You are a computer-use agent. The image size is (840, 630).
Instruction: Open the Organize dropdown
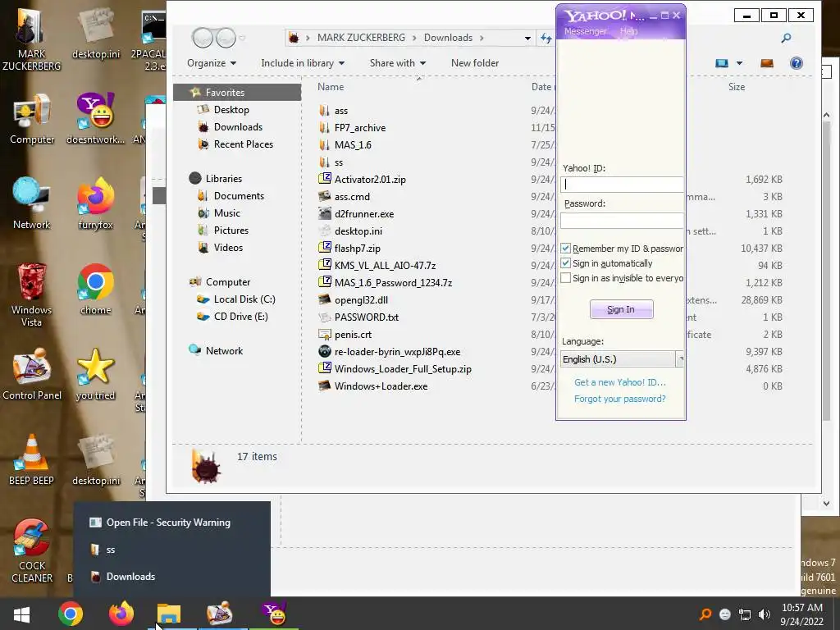211,63
